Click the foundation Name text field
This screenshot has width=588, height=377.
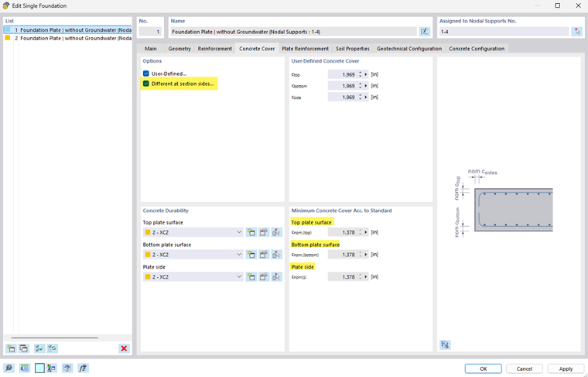pyautogui.click(x=293, y=32)
